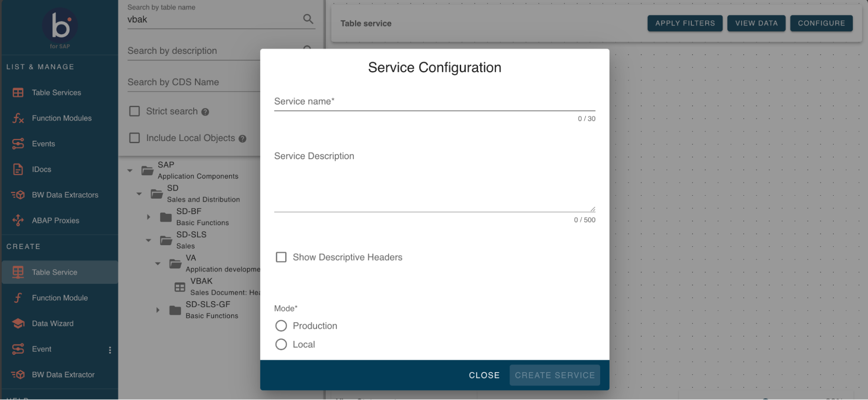Click the Strict search help icon

coord(205,112)
